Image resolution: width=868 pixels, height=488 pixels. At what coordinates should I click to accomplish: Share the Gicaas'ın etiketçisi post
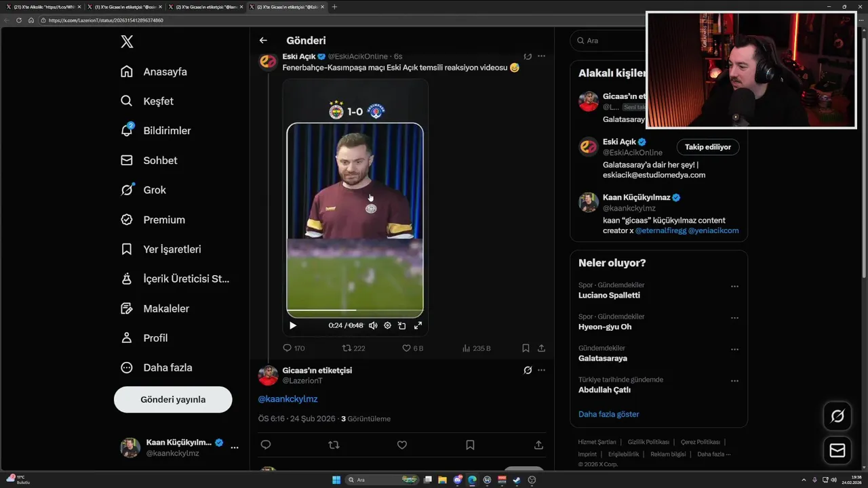click(x=538, y=445)
